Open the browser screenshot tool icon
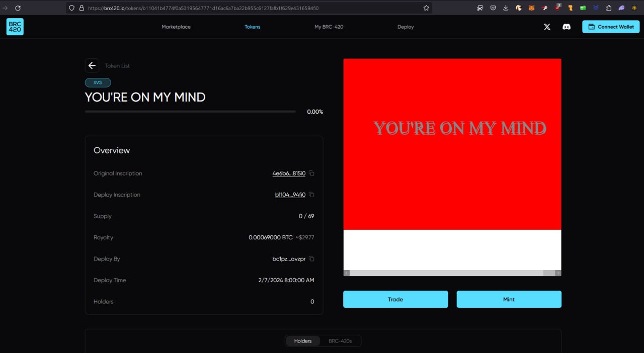The height and width of the screenshot is (353, 644). coord(480,8)
